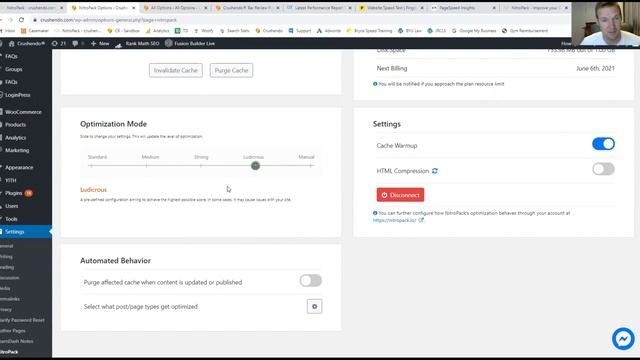Click the refresh icon beside HTML Compression

click(435, 171)
